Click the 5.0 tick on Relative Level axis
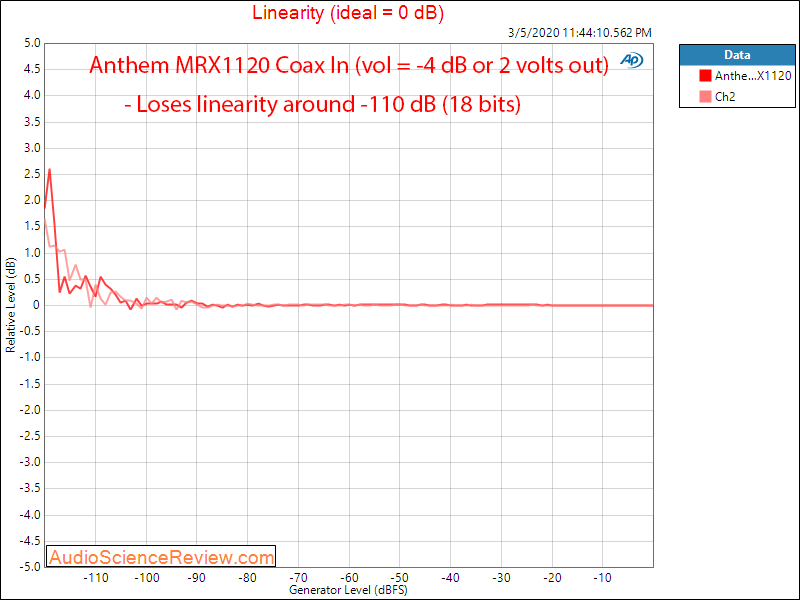Viewport: 800px width, 600px height. (x=32, y=43)
